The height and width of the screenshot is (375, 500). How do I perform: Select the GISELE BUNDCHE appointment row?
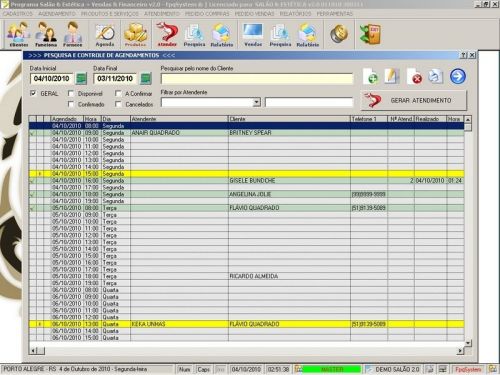tap(246, 181)
